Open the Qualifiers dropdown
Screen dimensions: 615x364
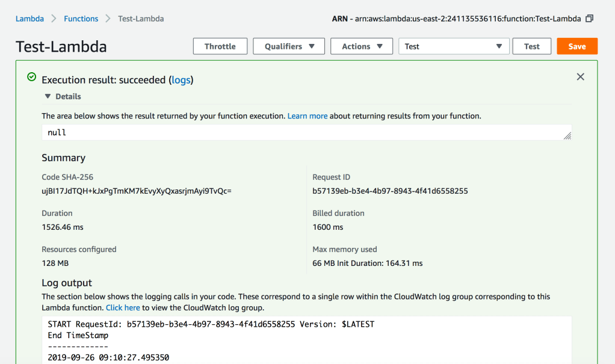[x=289, y=46]
